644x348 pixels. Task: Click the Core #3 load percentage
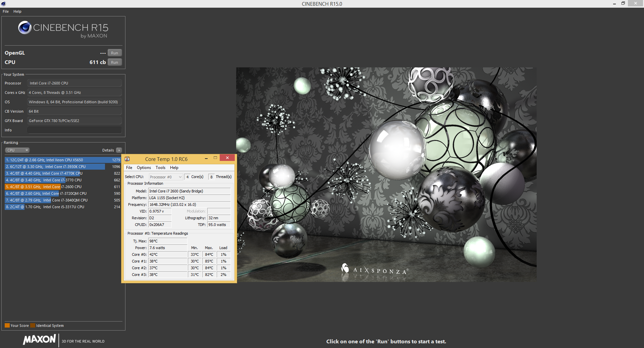click(x=223, y=275)
